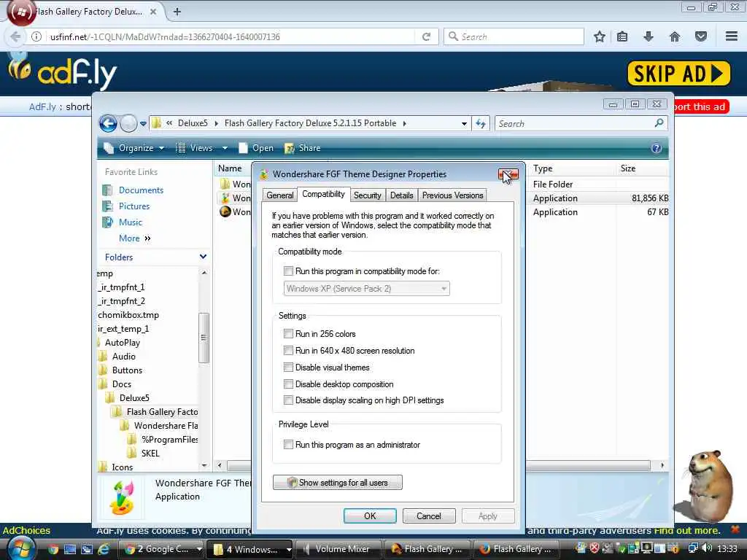Screen dimensions: 747x560
Task: Click the folder tree vertical scrollbar thumb
Action: click(x=204, y=338)
